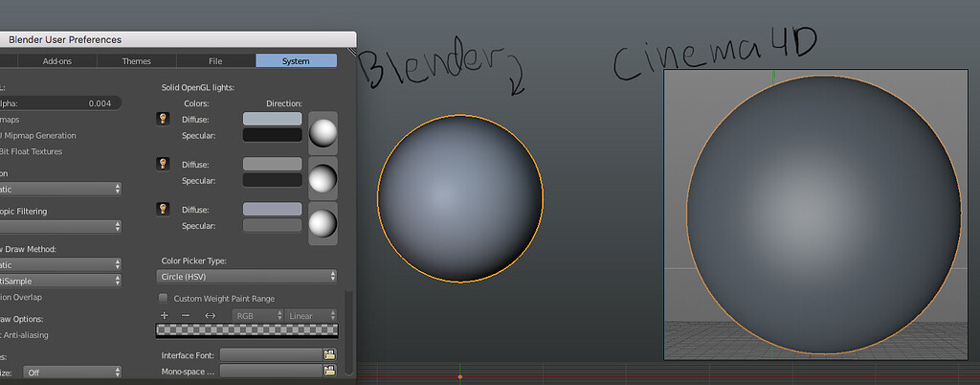Click the plus icon above the color ramp

tap(165, 316)
